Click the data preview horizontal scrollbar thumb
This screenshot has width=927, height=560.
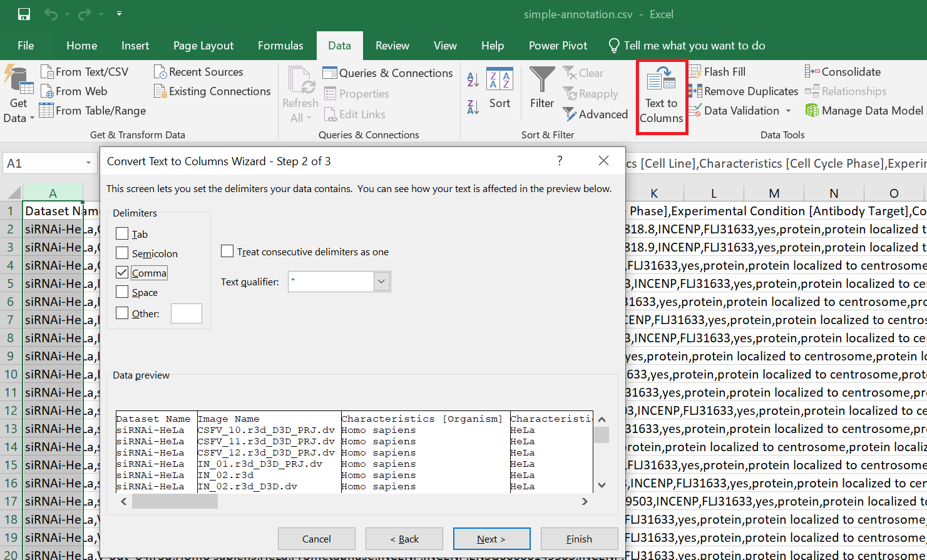[175, 501]
